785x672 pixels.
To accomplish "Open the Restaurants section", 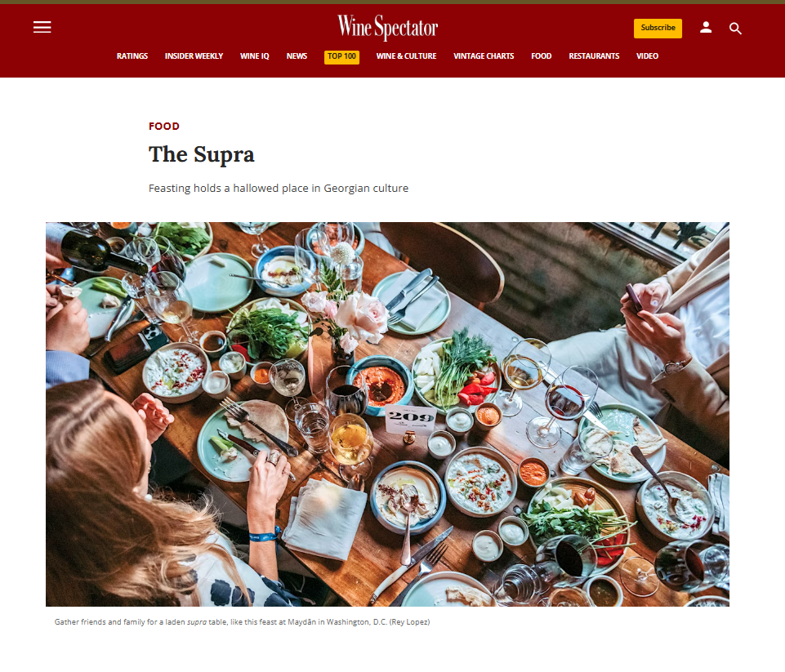I will point(594,56).
